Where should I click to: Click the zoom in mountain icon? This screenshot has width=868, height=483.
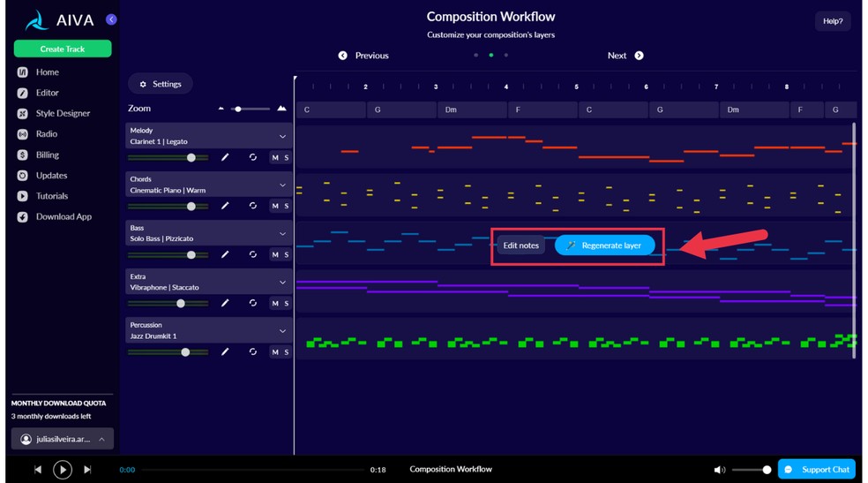[x=281, y=108]
